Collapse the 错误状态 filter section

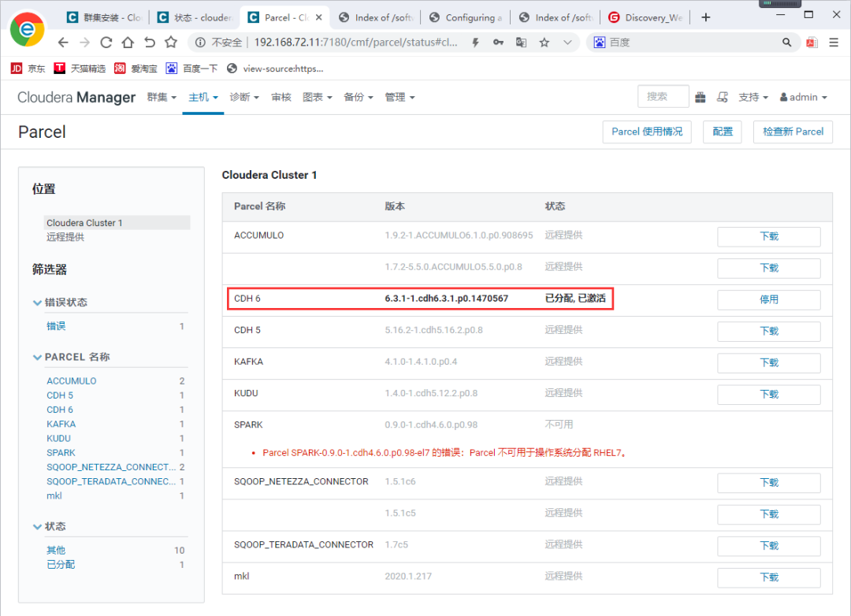[60, 302]
